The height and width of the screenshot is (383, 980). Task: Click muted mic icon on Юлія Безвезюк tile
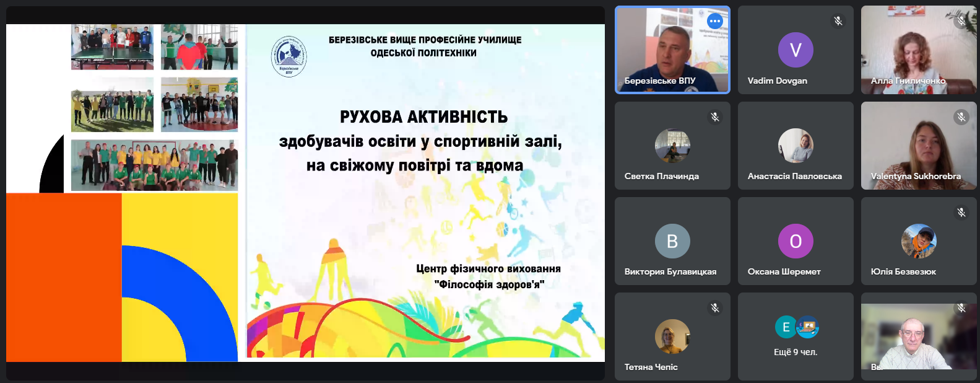pos(961,213)
